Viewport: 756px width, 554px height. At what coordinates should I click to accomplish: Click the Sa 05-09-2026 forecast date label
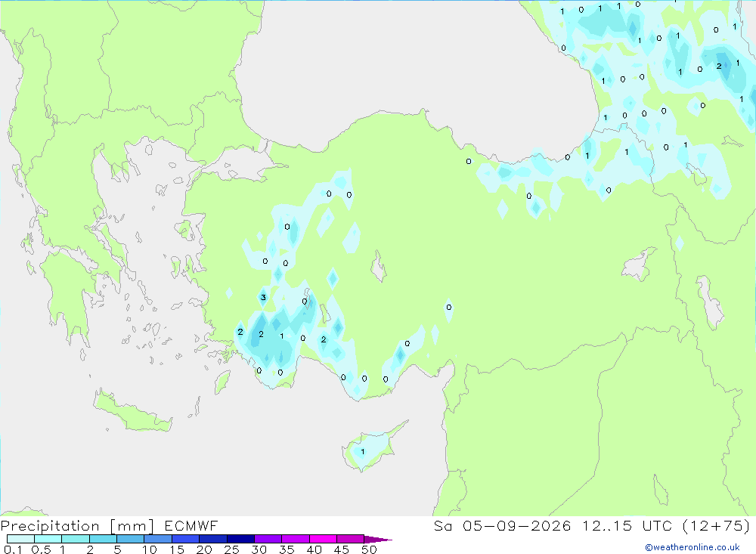click(502, 525)
